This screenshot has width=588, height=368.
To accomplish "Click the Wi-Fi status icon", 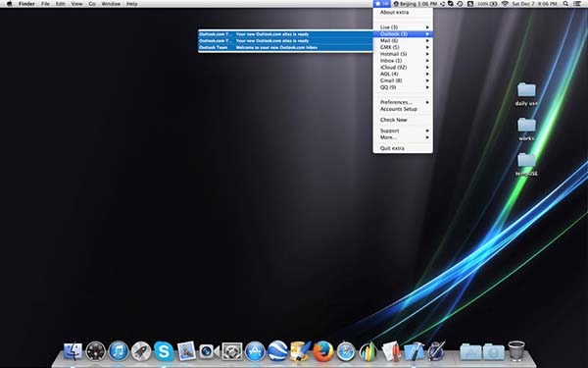I will pos(505,4).
